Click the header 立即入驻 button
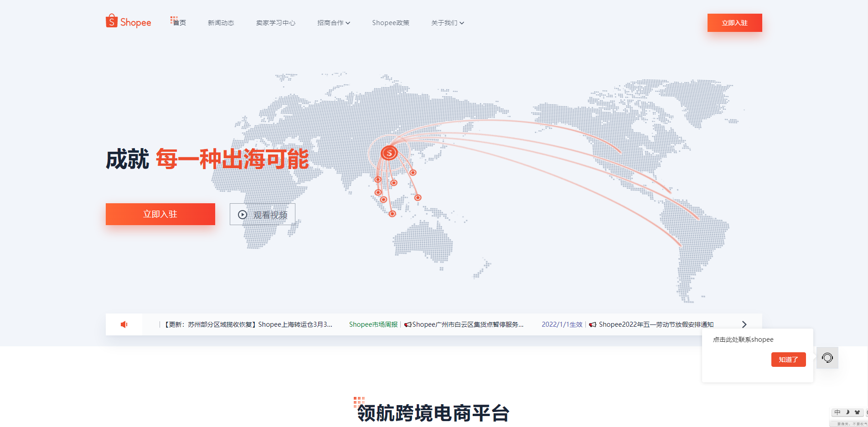This screenshot has height=427, width=868. click(x=735, y=23)
